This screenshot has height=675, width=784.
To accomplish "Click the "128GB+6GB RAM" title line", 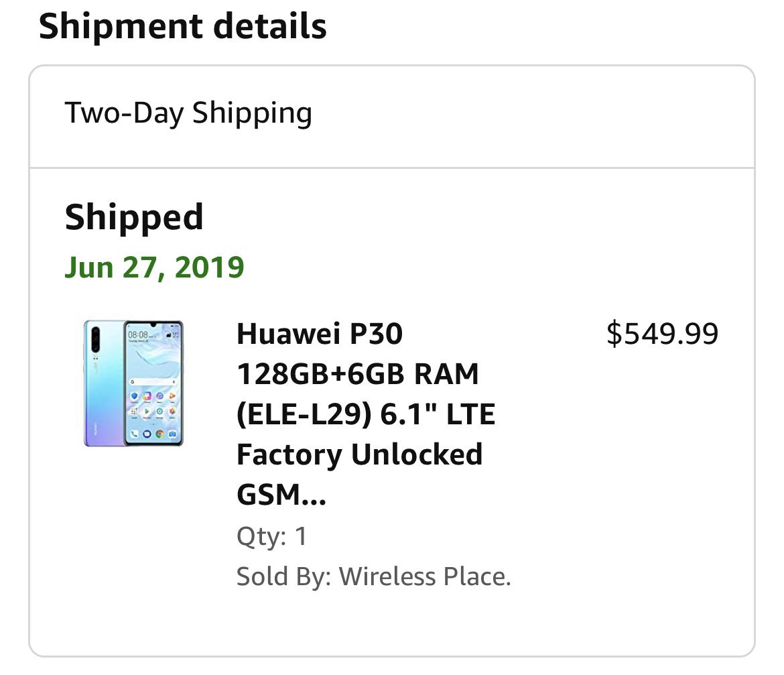I will pos(358,374).
